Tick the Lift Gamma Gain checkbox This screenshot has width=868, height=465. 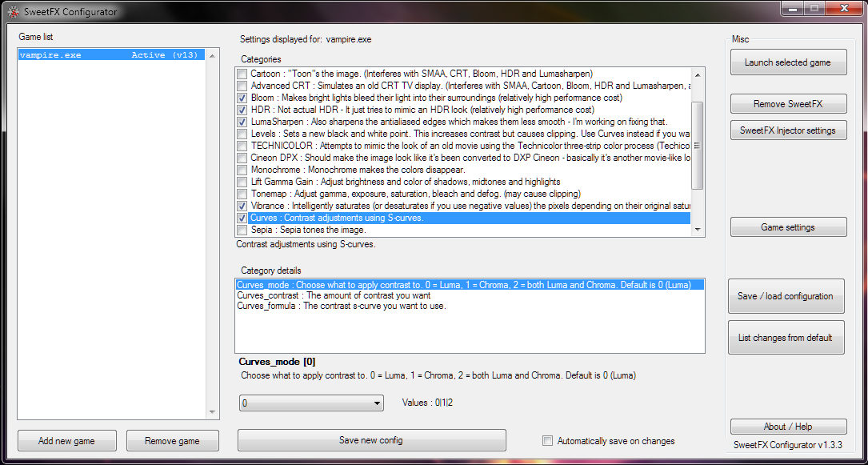242,182
